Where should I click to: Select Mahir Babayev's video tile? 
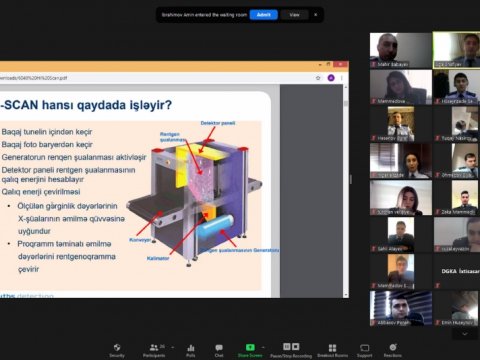[x=401, y=50]
